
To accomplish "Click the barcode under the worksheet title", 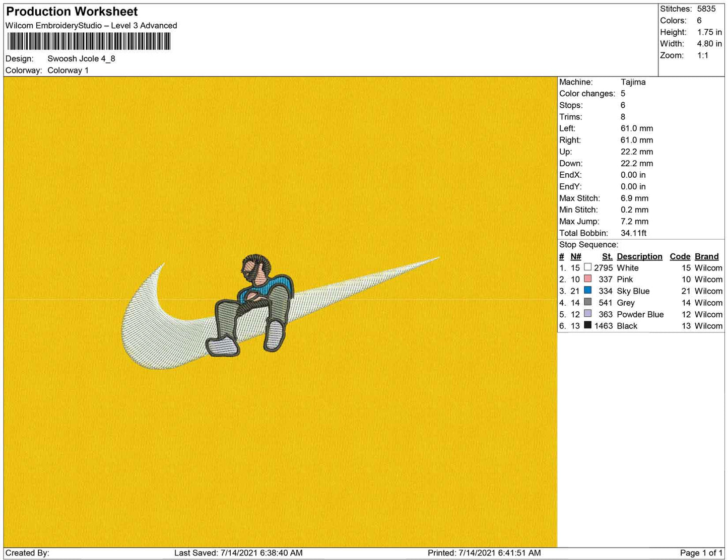I will tap(88, 41).
